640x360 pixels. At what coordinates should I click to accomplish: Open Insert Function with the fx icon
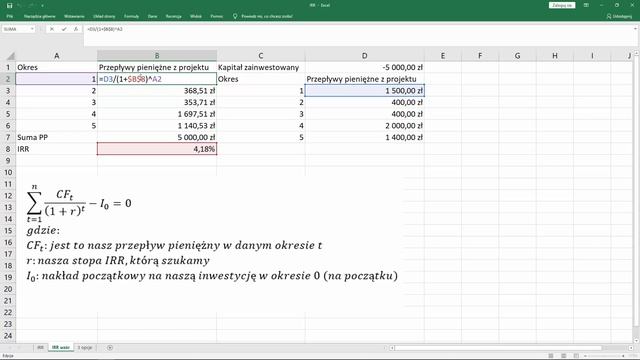76,29
